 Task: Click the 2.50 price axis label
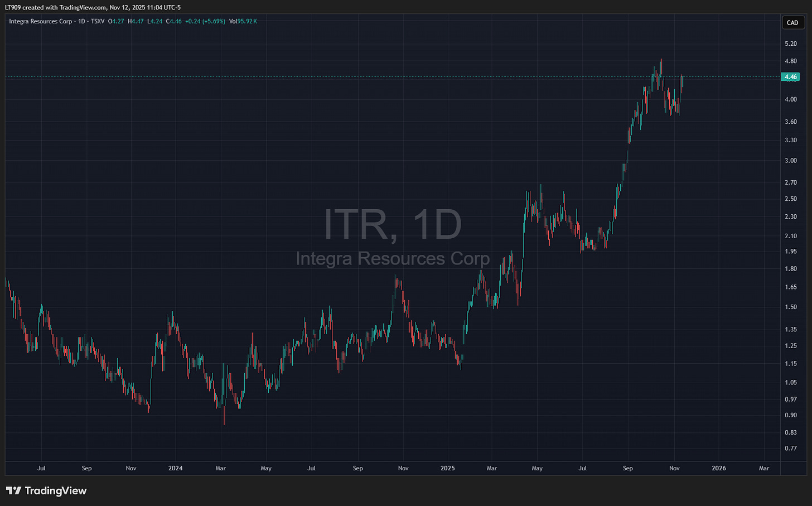point(790,199)
